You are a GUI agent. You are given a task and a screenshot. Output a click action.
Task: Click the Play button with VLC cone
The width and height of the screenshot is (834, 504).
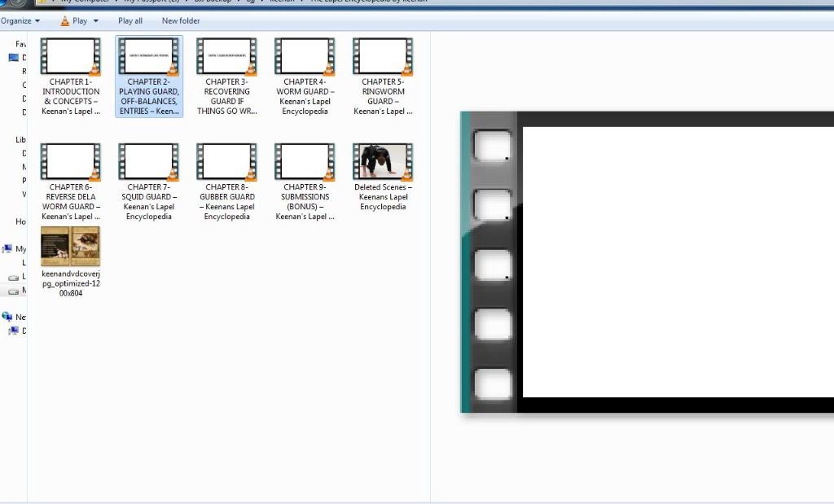[73, 21]
